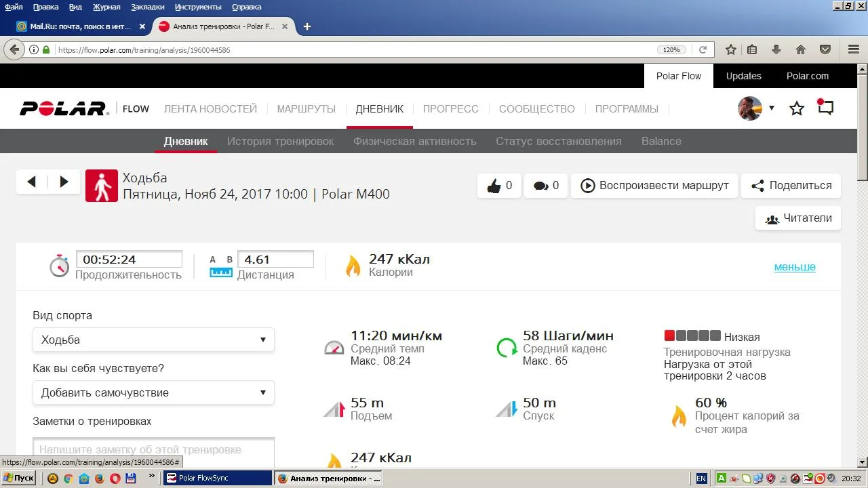Open the Файл menu

(x=14, y=7)
